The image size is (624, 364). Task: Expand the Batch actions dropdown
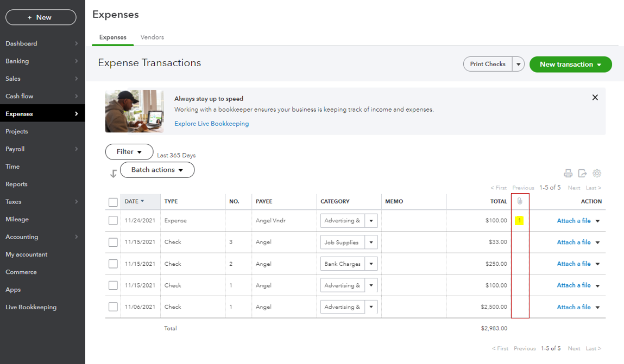coord(157,170)
